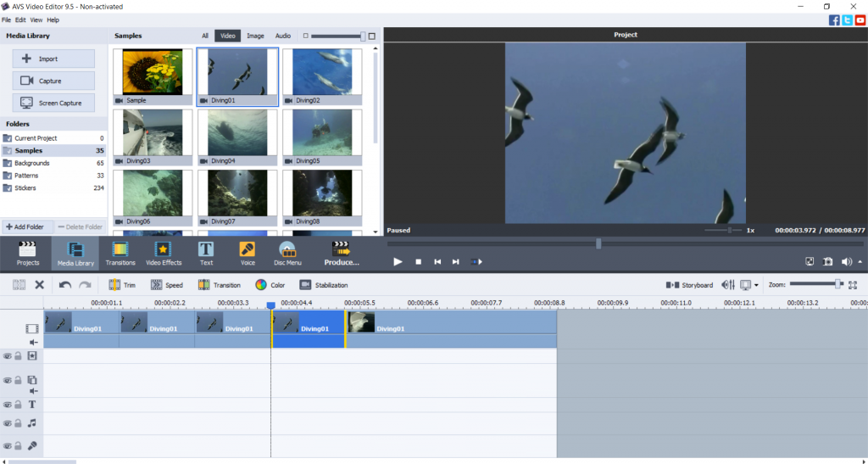The image size is (868, 464).
Task: Open the Color correction tool
Action: click(270, 285)
